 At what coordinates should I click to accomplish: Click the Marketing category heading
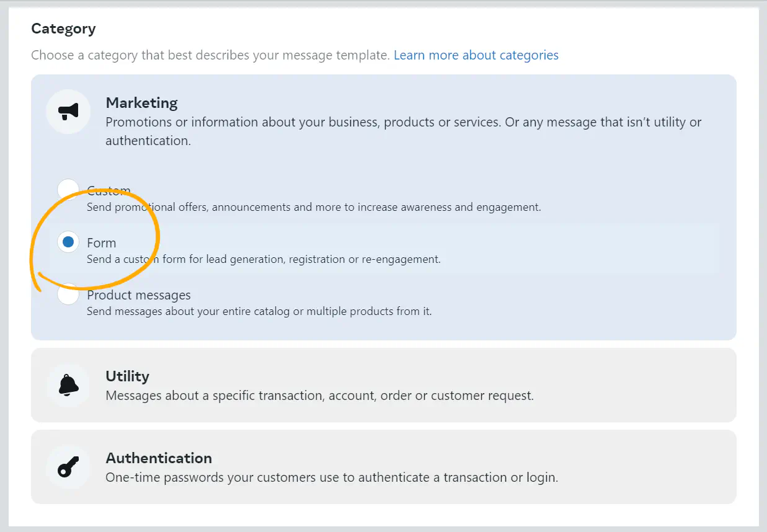tap(141, 103)
